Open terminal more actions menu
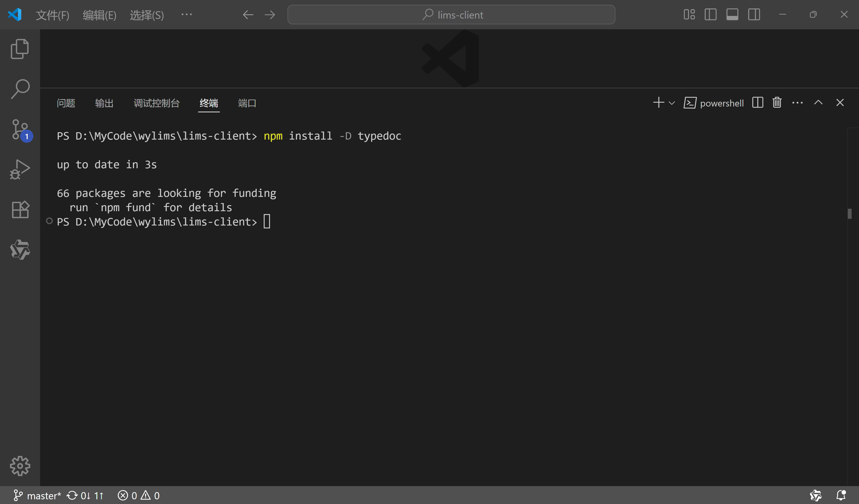Screen dimensions: 859x504 point(797,102)
